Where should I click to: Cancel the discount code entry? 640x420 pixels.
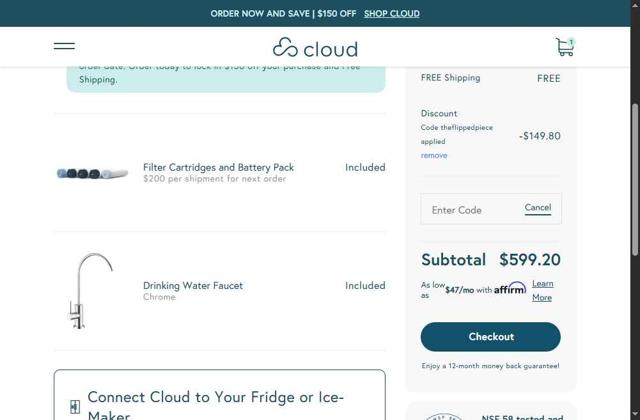coord(537,208)
